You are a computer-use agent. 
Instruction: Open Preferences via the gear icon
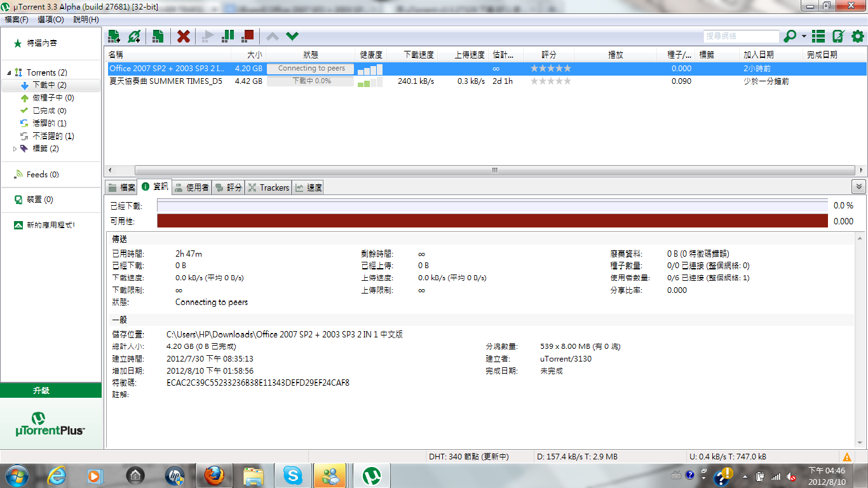click(x=858, y=36)
